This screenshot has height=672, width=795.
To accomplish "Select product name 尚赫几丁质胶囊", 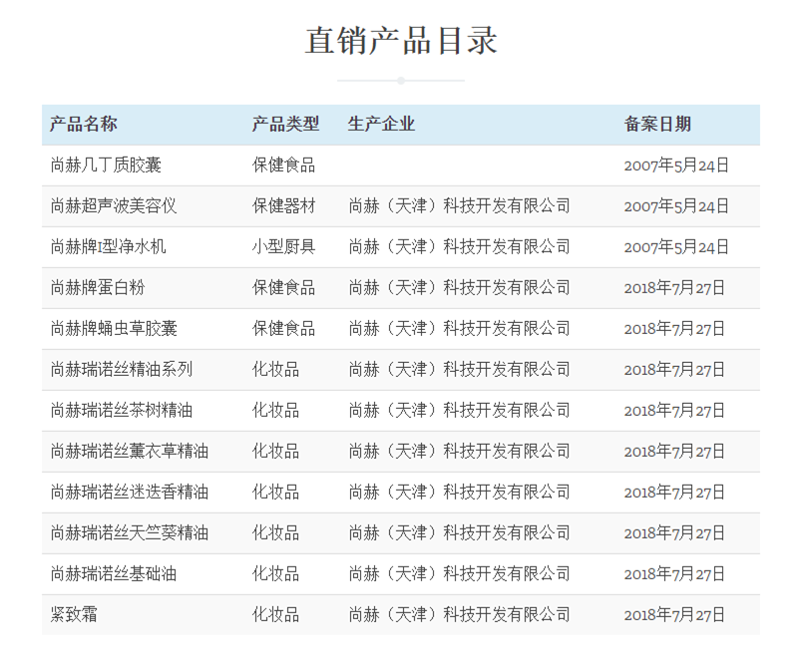I will tap(106, 166).
